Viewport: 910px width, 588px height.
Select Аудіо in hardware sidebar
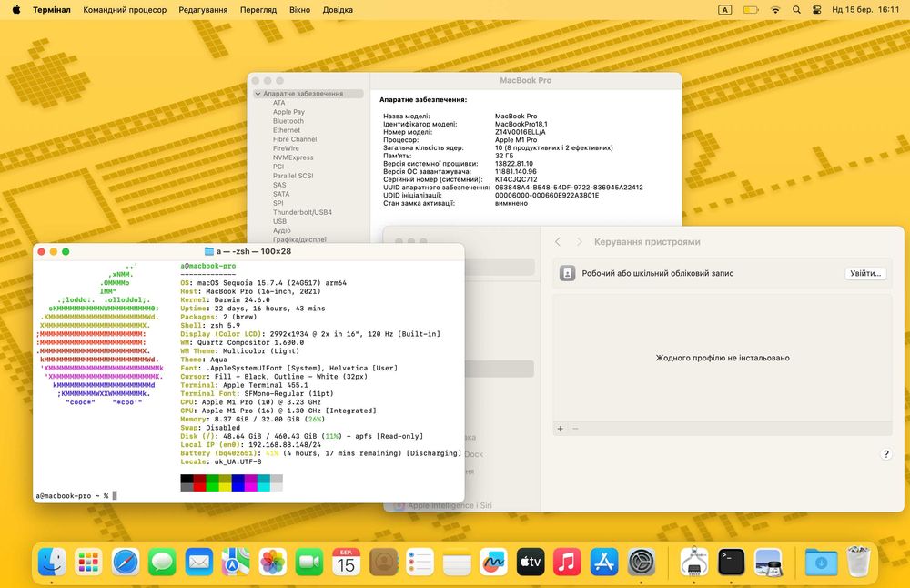pos(281,230)
